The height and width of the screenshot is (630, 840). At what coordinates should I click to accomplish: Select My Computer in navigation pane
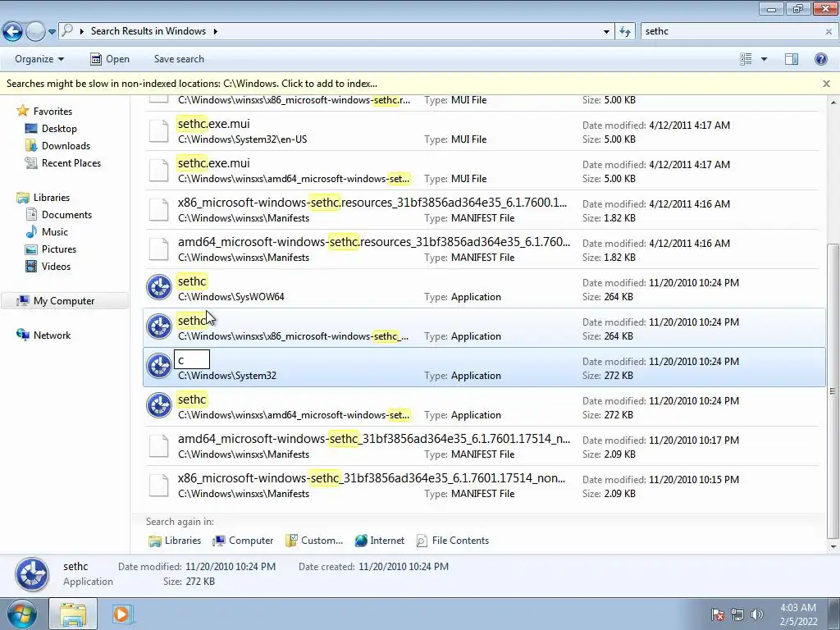tap(64, 301)
